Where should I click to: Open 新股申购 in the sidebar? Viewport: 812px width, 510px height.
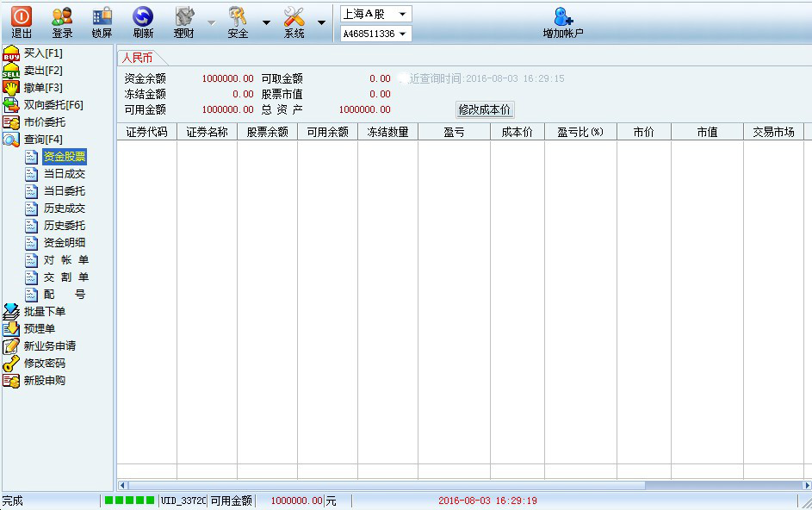(x=44, y=381)
